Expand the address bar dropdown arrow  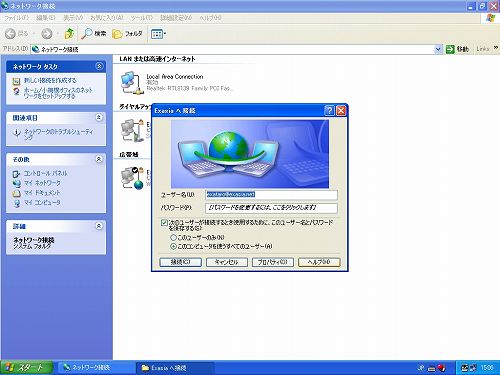pos(438,49)
